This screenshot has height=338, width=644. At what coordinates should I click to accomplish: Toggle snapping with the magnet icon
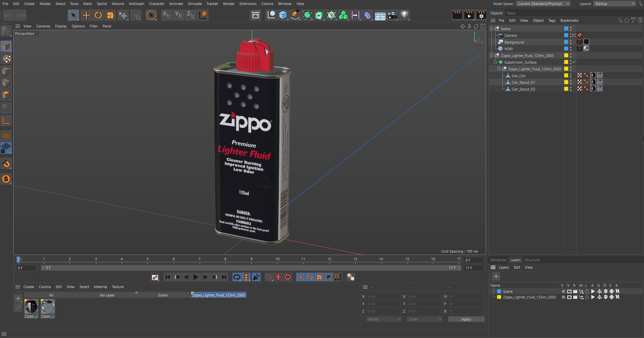tap(6, 164)
